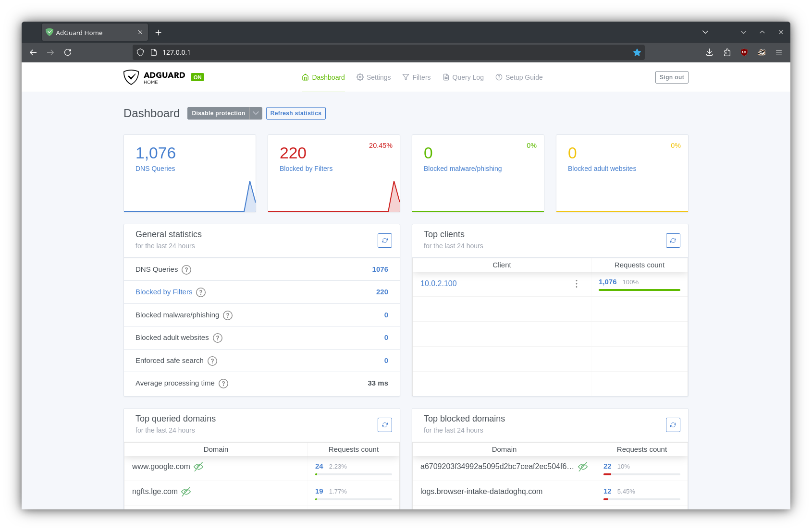Click the AdGuard Home shield logo
812x531 pixels.
point(131,77)
